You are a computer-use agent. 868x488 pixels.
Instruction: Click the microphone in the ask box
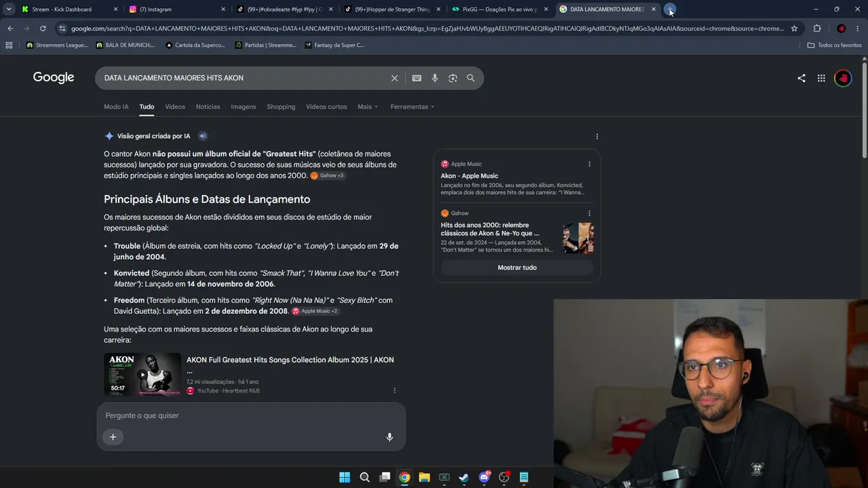click(389, 437)
